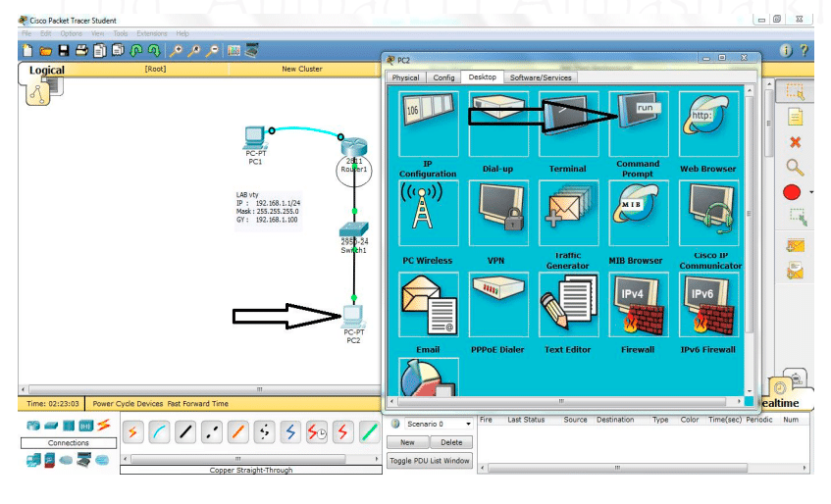
Task: Open the info icon at top right
Action: 786,50
